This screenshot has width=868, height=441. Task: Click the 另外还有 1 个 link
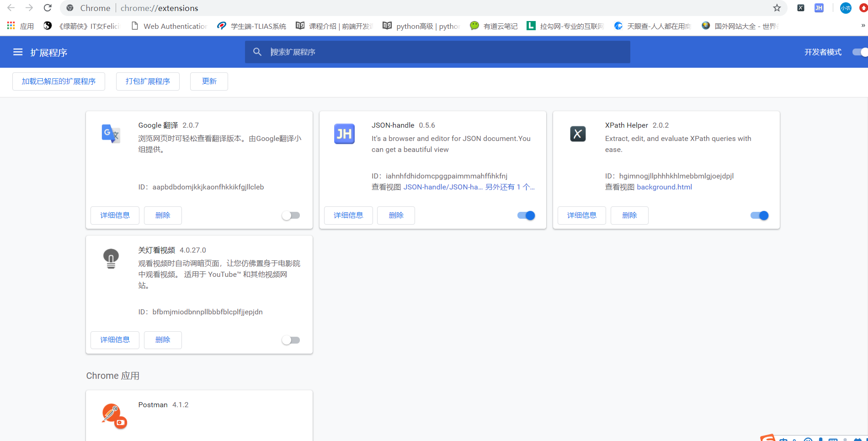pyautogui.click(x=510, y=187)
